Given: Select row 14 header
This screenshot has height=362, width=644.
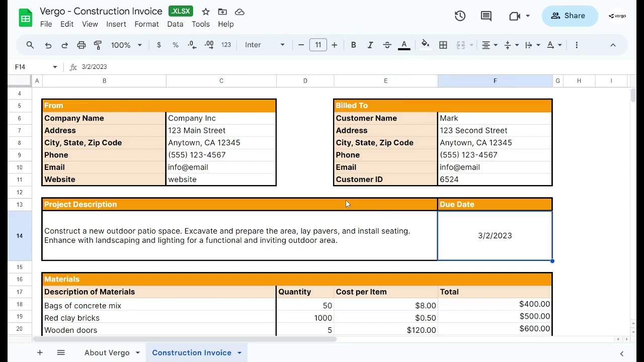Looking at the screenshot, I should (x=20, y=235).
